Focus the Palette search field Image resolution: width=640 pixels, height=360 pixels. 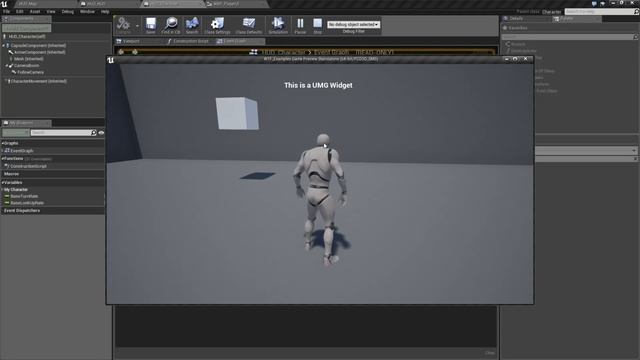click(x=569, y=37)
